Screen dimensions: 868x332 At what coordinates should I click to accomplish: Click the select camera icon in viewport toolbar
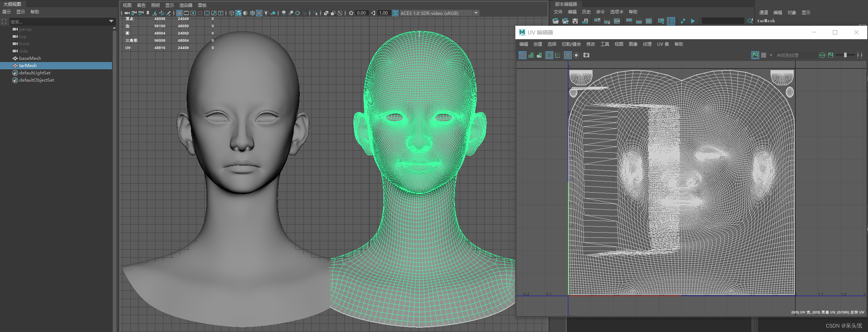(x=127, y=13)
